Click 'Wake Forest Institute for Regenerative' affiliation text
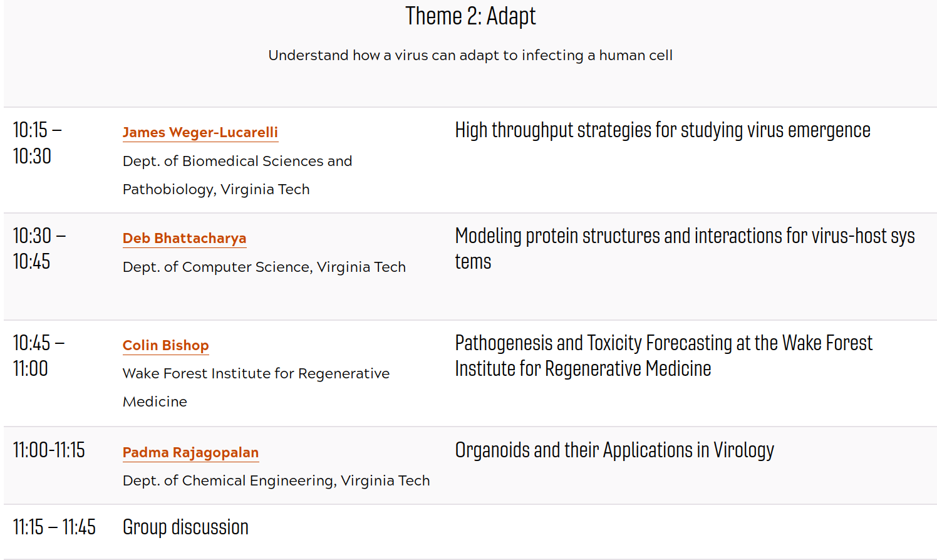The width and height of the screenshot is (937, 560). click(x=256, y=373)
